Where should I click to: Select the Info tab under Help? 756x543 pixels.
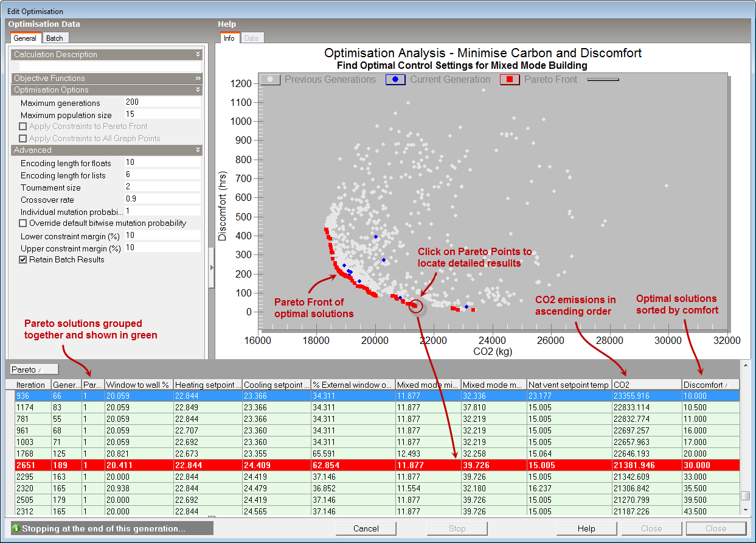pos(229,38)
